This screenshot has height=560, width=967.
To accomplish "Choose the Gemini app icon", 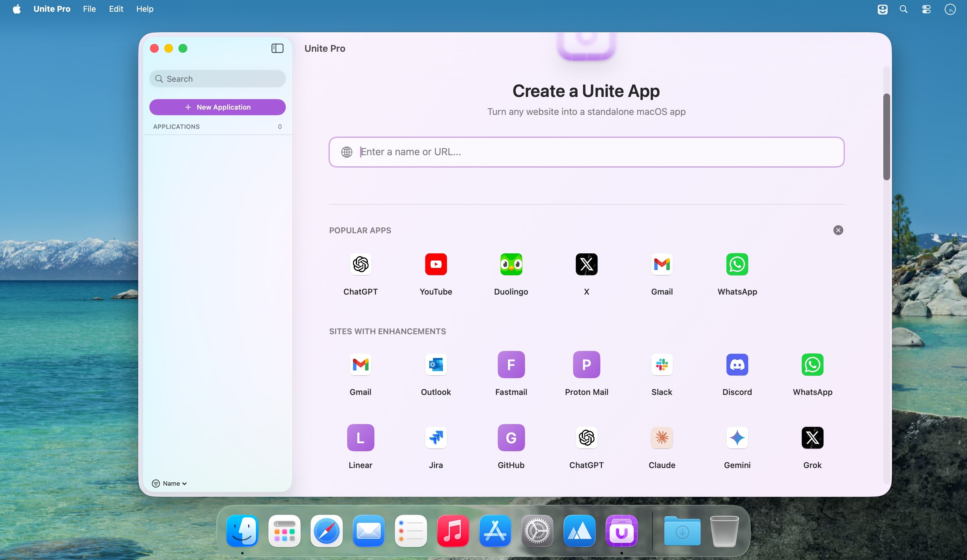I will click(737, 438).
